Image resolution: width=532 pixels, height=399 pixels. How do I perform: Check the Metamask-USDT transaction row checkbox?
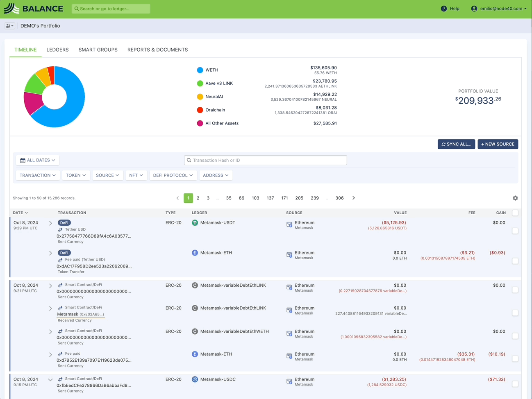[515, 231]
